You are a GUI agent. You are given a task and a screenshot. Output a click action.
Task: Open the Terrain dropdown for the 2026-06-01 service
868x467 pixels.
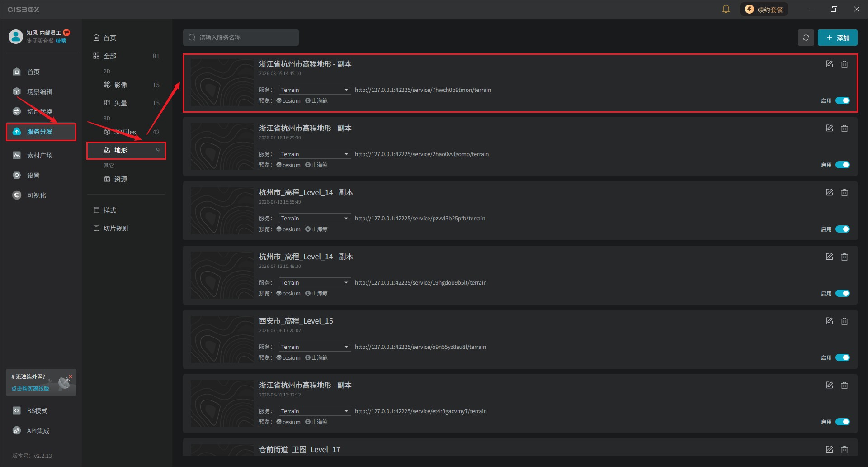[x=315, y=411]
